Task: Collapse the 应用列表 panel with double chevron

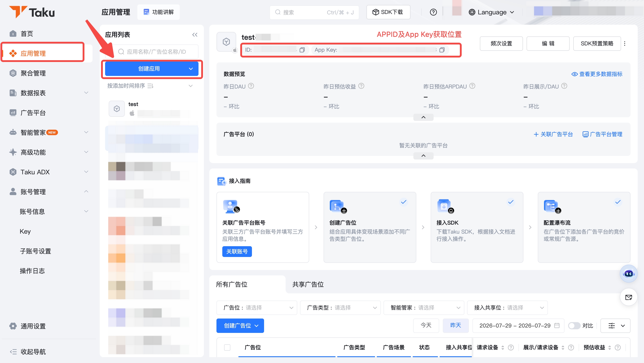Action: click(195, 35)
